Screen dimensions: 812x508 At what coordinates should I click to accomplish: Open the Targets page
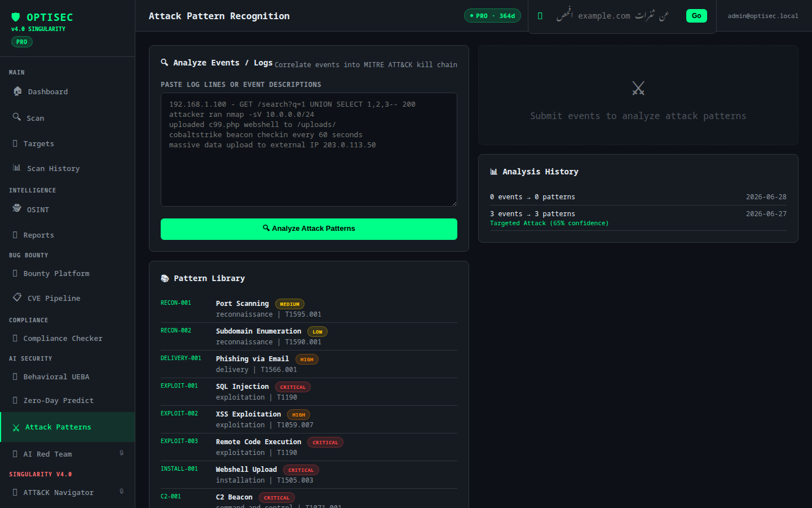(68, 143)
